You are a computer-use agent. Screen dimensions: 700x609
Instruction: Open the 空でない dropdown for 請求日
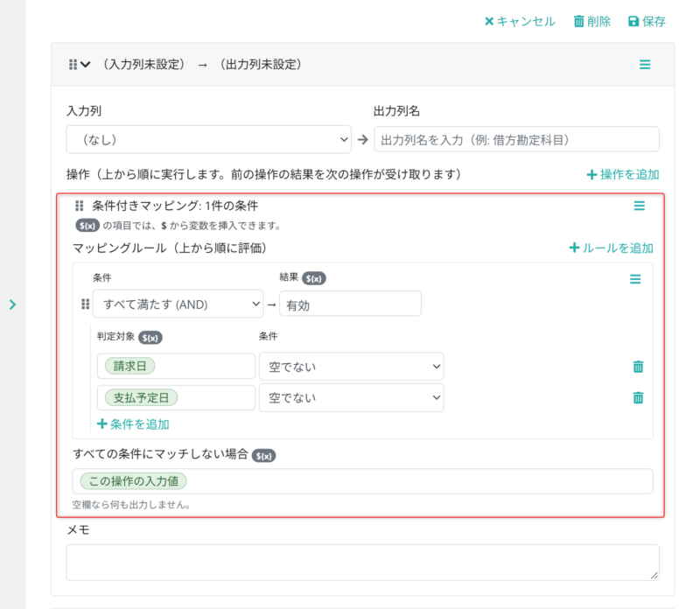tap(352, 367)
